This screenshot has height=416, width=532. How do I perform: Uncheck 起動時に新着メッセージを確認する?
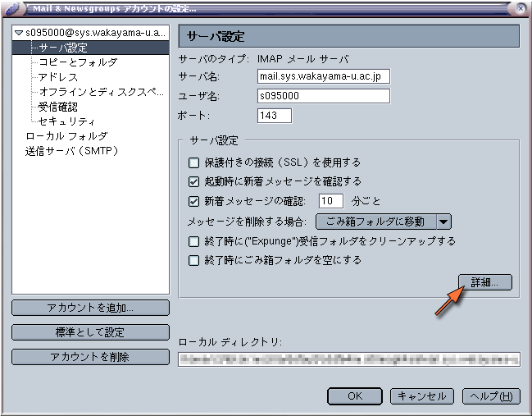193,181
